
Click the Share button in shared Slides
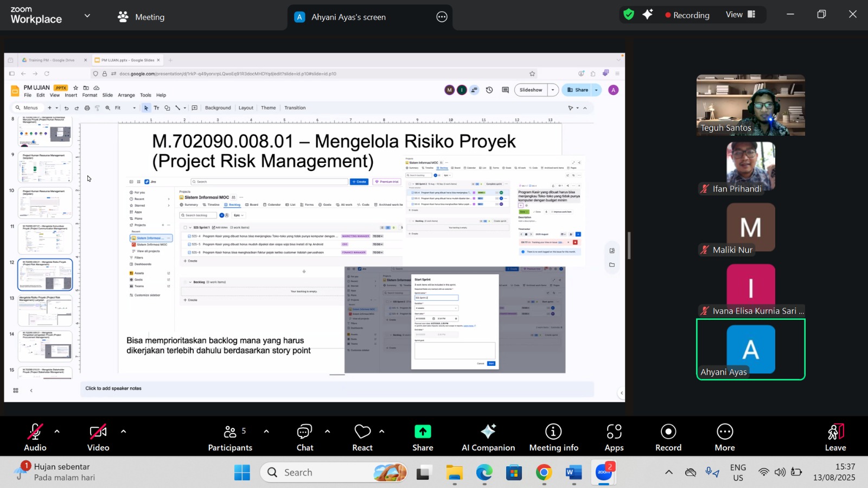coord(577,90)
